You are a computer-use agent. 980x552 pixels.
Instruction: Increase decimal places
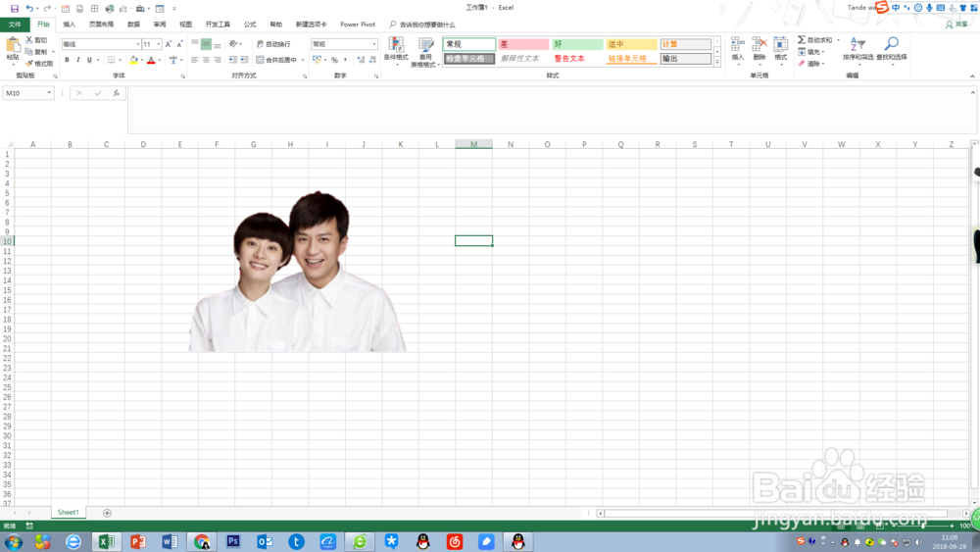tap(361, 60)
